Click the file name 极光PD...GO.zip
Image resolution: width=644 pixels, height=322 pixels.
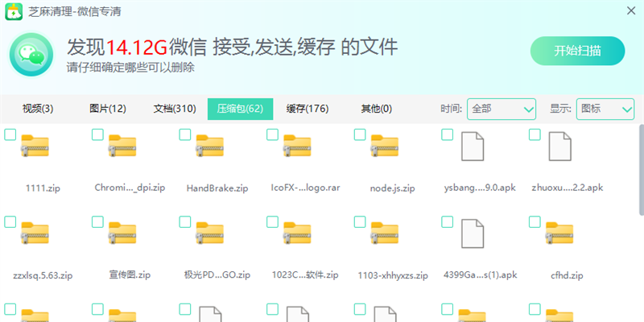click(x=217, y=275)
